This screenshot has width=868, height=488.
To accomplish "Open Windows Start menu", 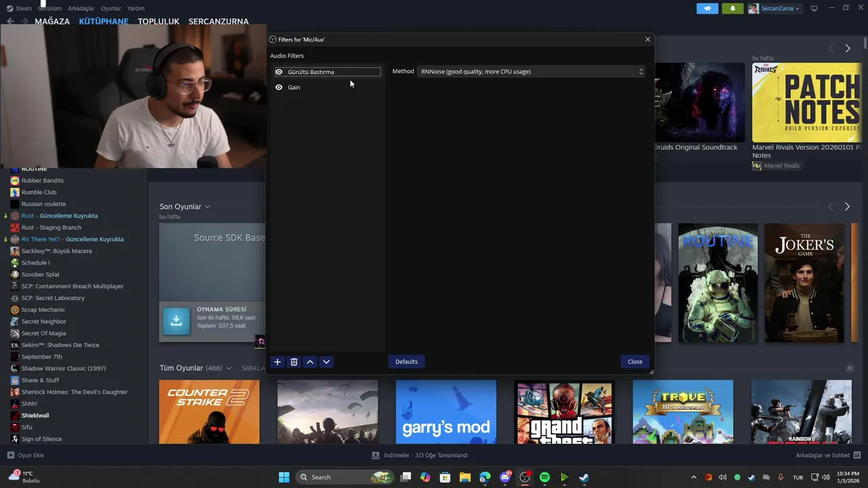I will pyautogui.click(x=284, y=477).
